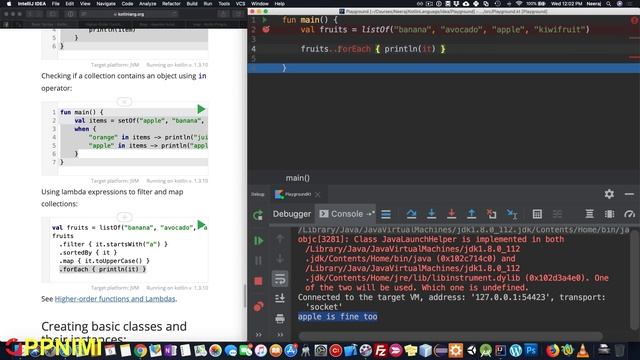Viewport: 640px width, 360px height.
Task: Click down stack trace arrow in console
Action: point(280,258)
